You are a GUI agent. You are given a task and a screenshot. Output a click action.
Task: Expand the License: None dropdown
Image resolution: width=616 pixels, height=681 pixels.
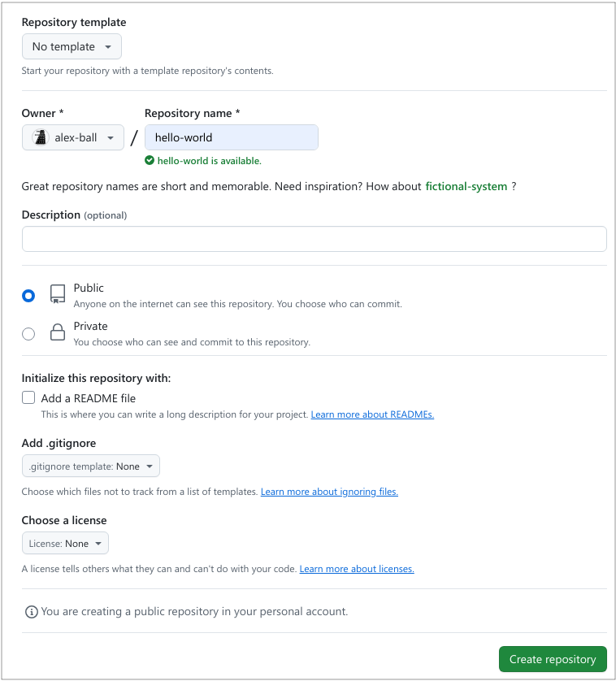point(65,544)
